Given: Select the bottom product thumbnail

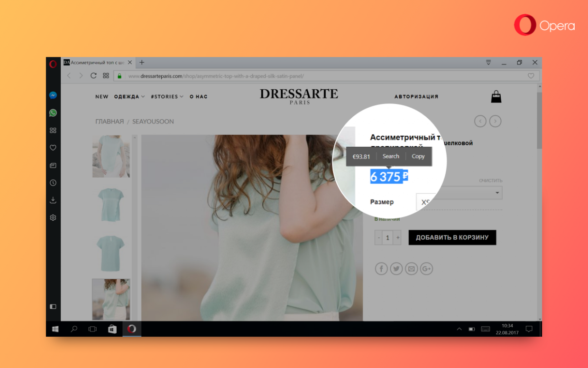Looking at the screenshot, I should pyautogui.click(x=111, y=299).
